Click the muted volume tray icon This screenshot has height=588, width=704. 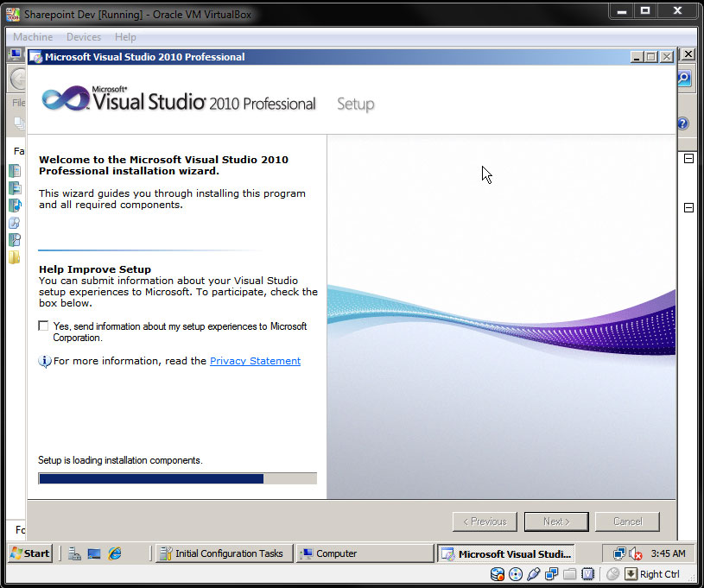pos(635,553)
